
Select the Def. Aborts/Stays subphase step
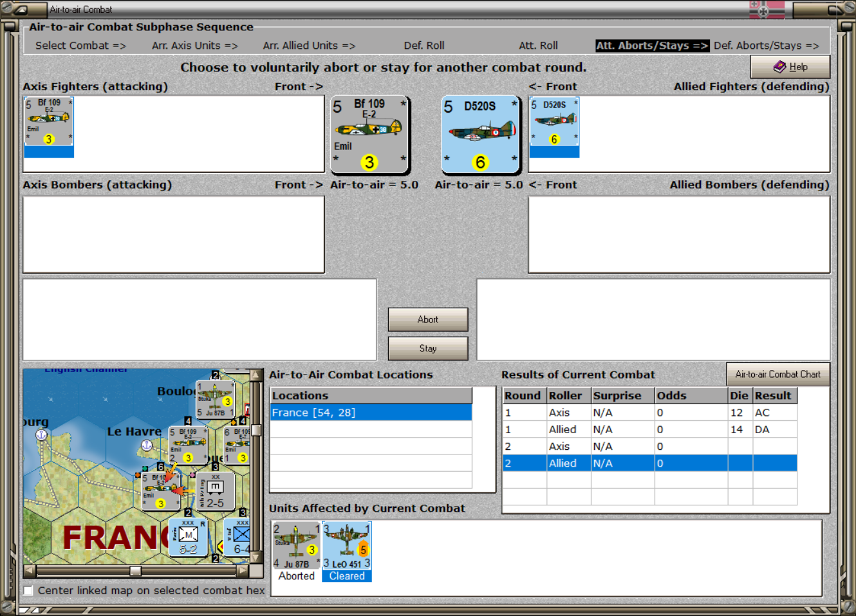click(x=766, y=46)
